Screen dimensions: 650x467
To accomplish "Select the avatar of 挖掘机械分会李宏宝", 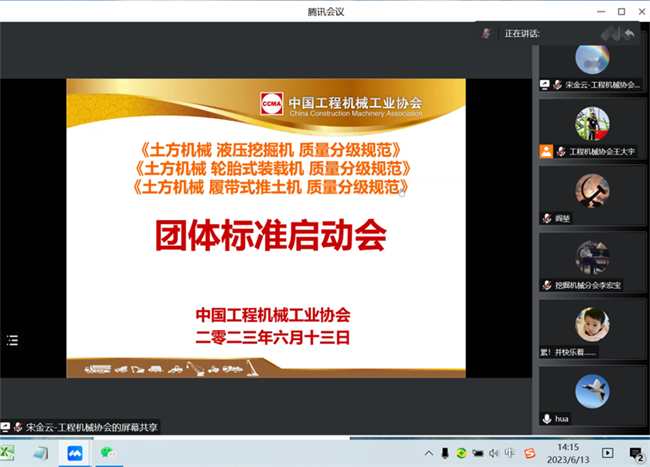I will (592, 257).
